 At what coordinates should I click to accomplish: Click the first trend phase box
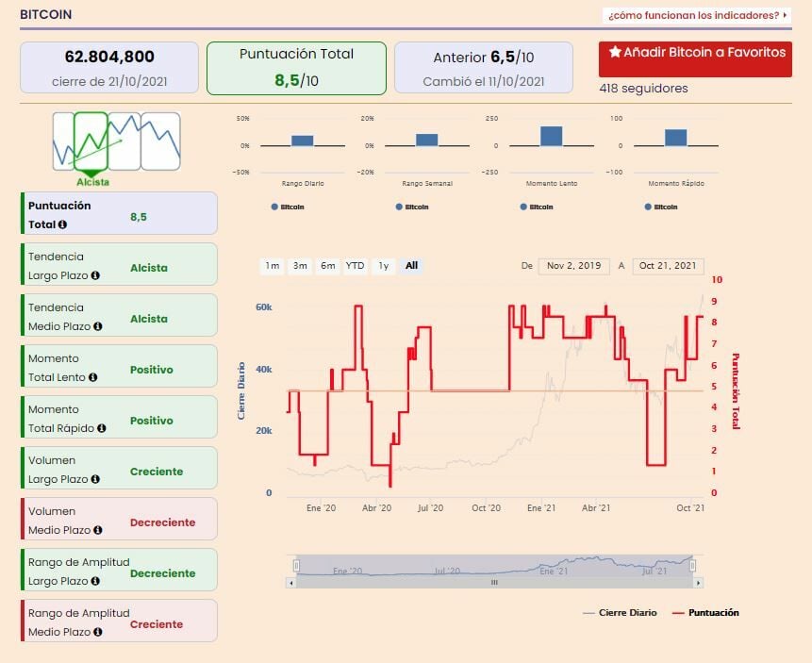click(63, 141)
